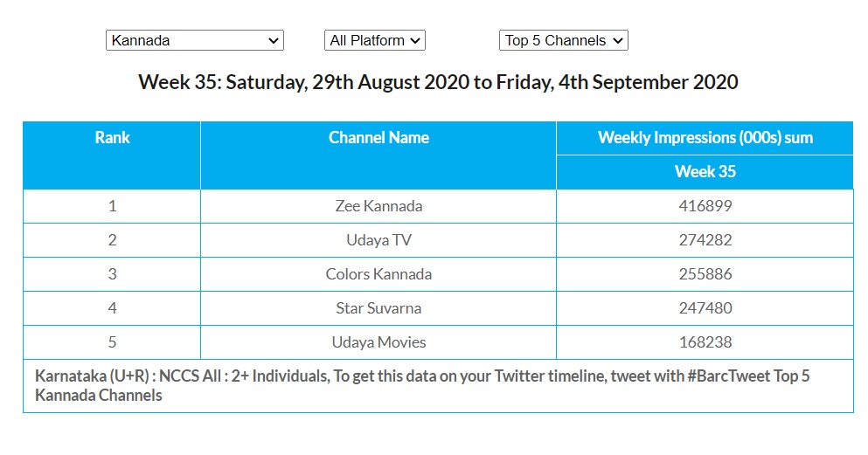Open the Top 5 Channels dropdown
This screenshot has width=868, height=455.
564,40
